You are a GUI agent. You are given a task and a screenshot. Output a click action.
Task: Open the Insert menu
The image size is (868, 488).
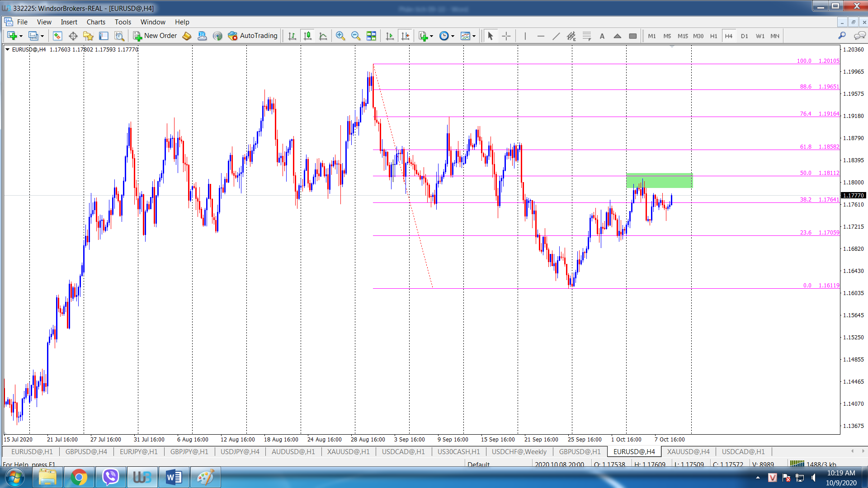pyautogui.click(x=69, y=22)
